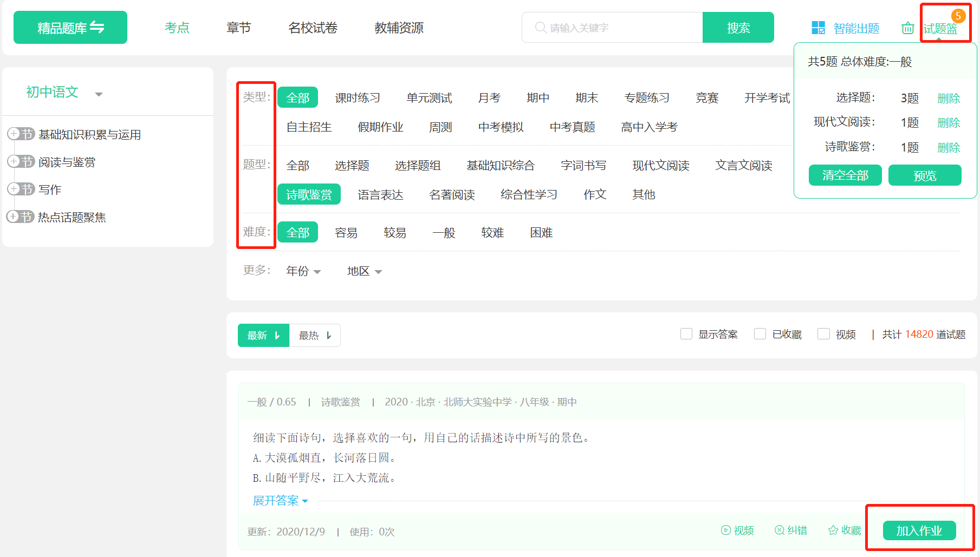Image resolution: width=980 pixels, height=557 pixels.
Task: Select 文言文阅读 question type filter
Action: [743, 166]
